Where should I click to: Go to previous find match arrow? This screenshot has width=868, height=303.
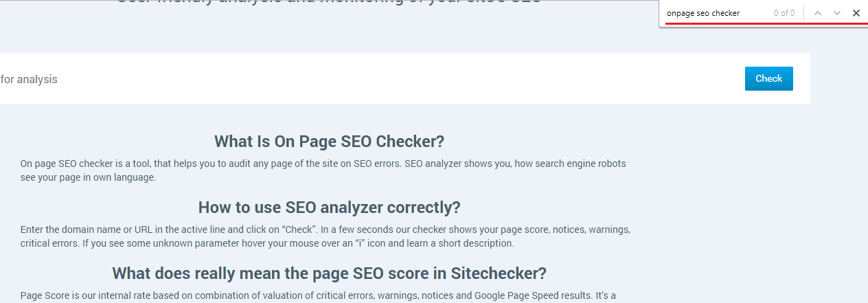coord(817,13)
